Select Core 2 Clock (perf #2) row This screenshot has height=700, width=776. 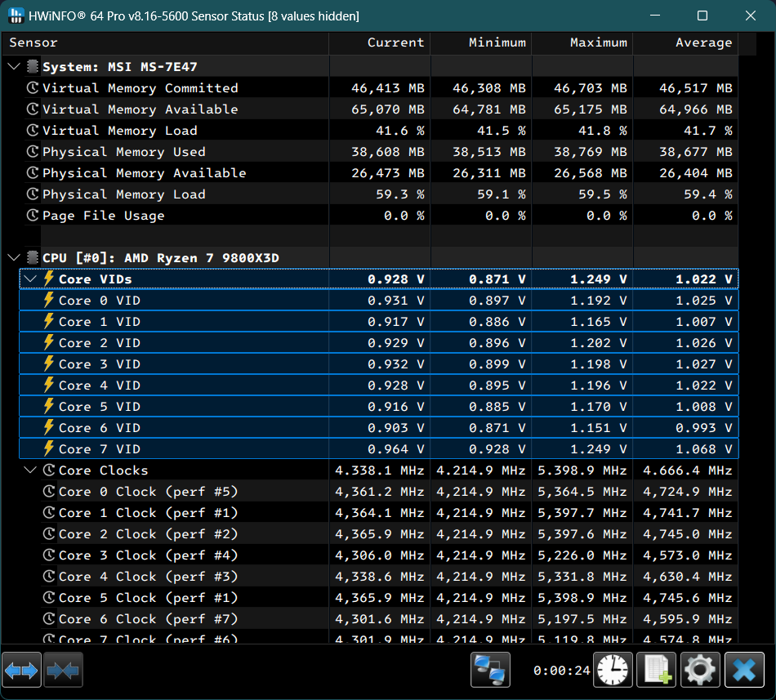pyautogui.click(x=389, y=534)
